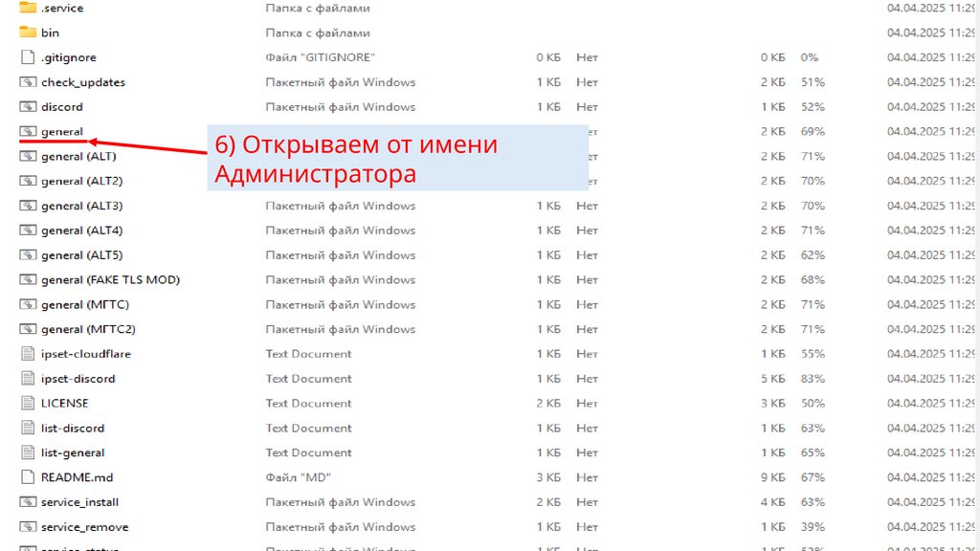Click the ipset-discord text document icon
Viewport: 980px width, 551px height.
point(28,379)
